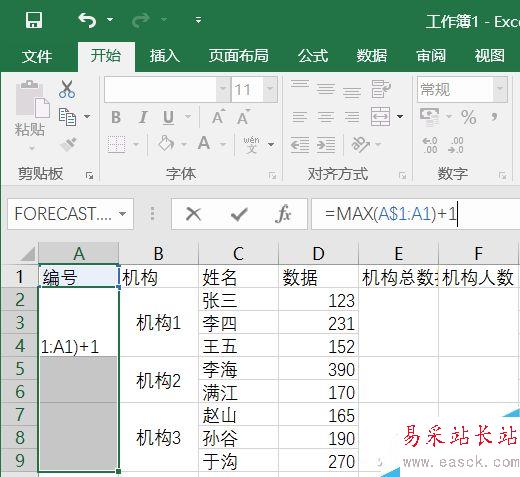Click the Orientation text angle icon

(361, 144)
